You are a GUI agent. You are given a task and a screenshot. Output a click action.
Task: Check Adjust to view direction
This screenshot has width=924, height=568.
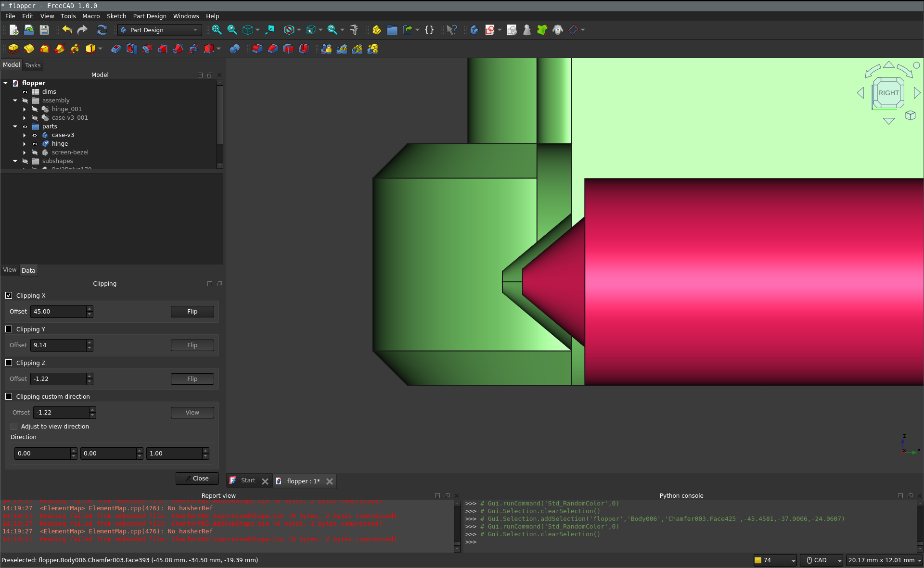click(x=14, y=426)
